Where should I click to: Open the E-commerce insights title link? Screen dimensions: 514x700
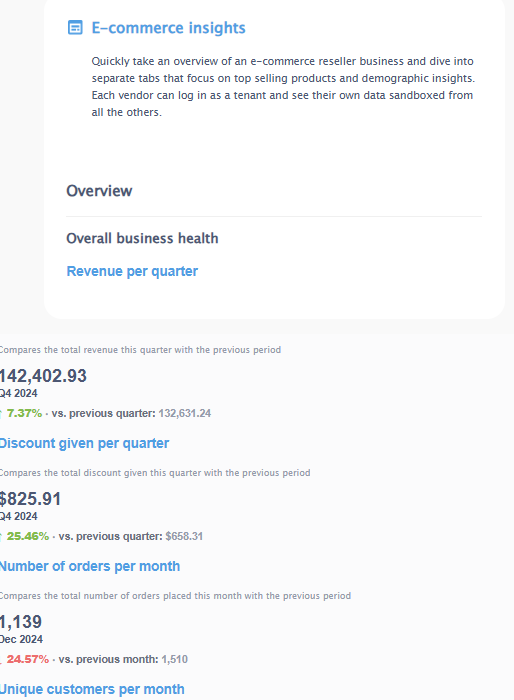coord(168,28)
